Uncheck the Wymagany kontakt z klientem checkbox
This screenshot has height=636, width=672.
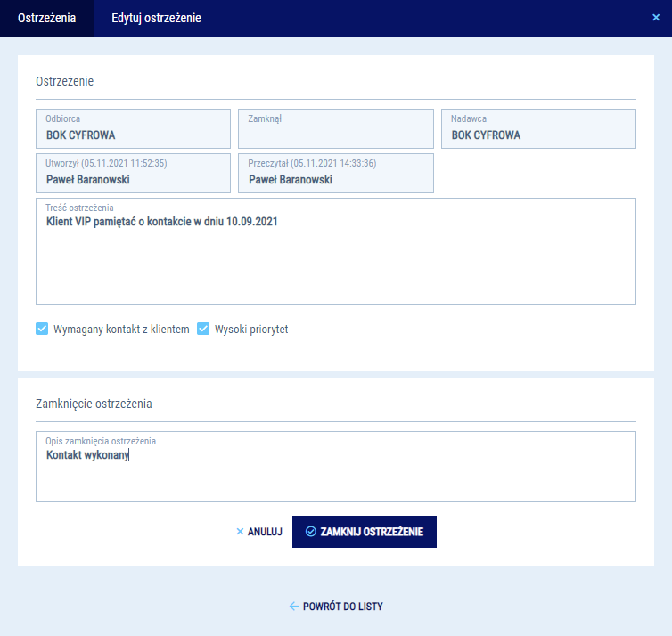coord(42,329)
